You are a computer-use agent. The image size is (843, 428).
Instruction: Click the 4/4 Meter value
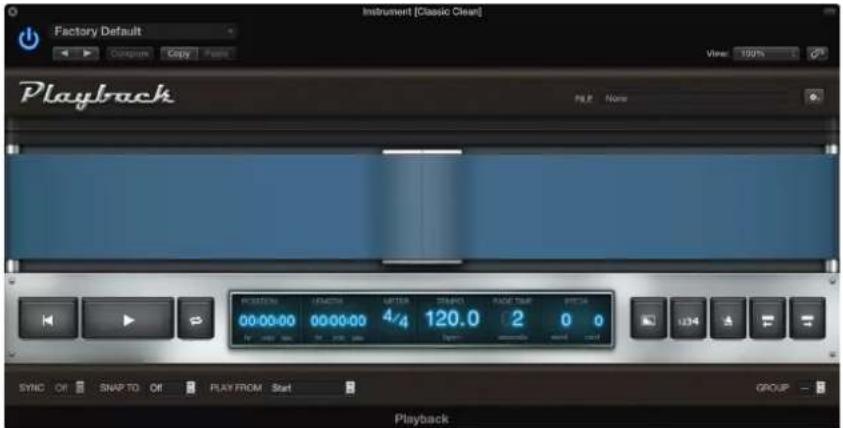(396, 319)
